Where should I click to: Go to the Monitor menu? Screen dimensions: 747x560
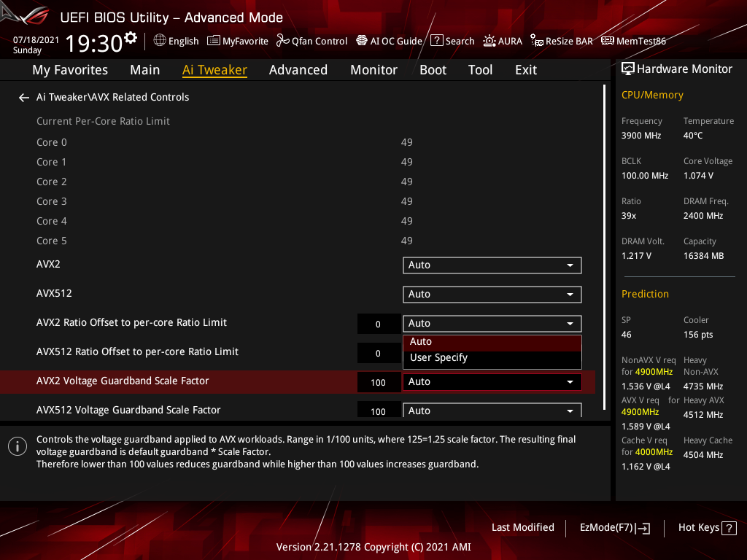click(373, 69)
